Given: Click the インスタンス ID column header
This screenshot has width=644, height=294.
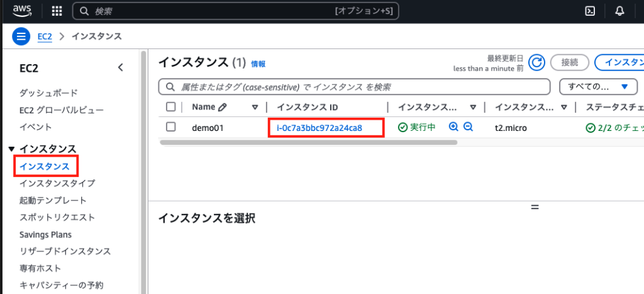Looking at the screenshot, I should click(x=307, y=107).
